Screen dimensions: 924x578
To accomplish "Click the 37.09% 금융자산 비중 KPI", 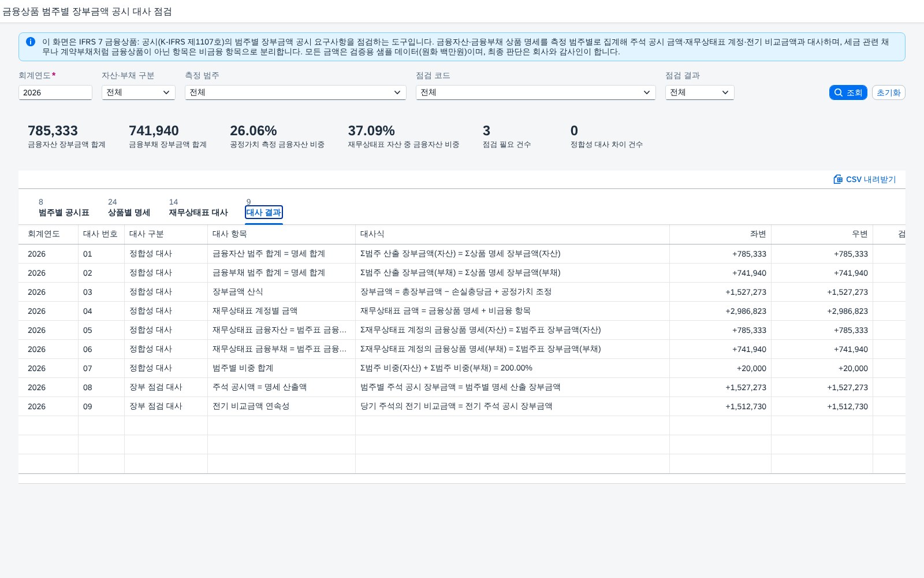I will (x=403, y=136).
